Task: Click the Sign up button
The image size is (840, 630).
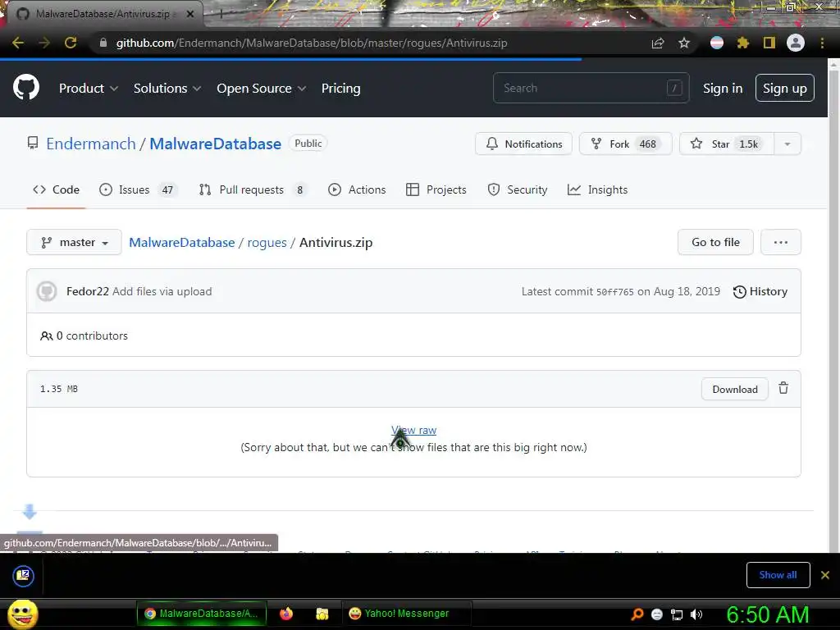Action: 785,88
